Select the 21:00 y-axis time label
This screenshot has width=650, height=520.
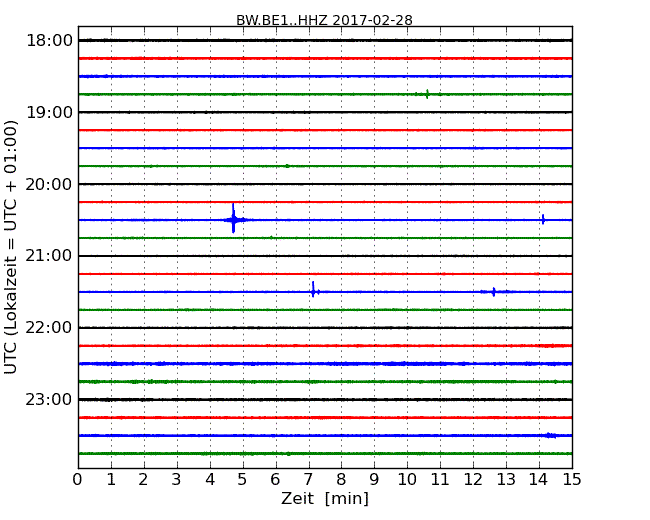point(49,256)
